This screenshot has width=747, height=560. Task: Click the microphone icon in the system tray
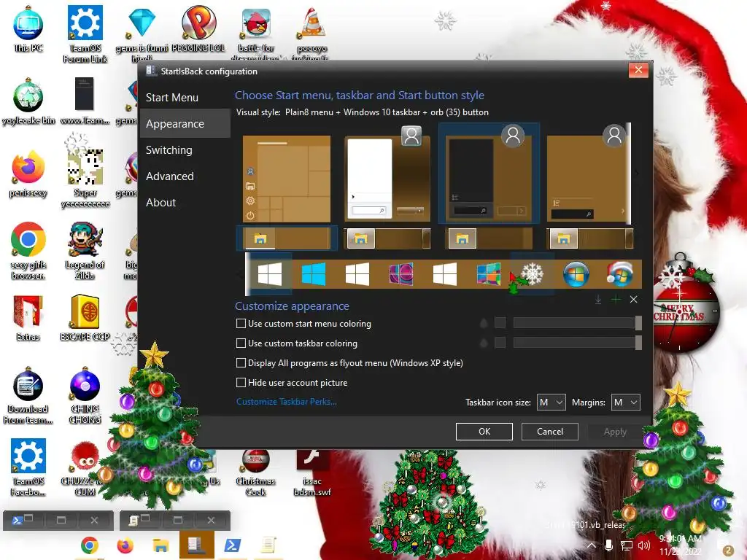(608, 545)
